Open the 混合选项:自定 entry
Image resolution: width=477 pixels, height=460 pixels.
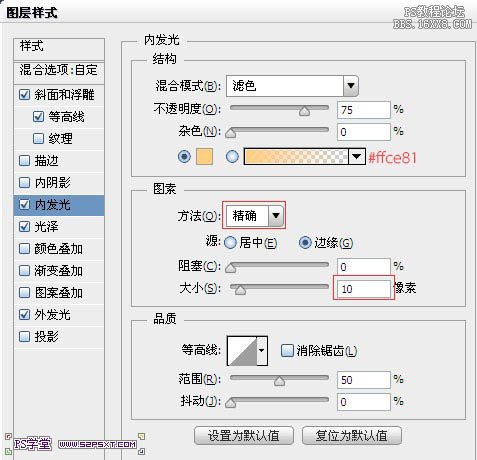[x=59, y=70]
